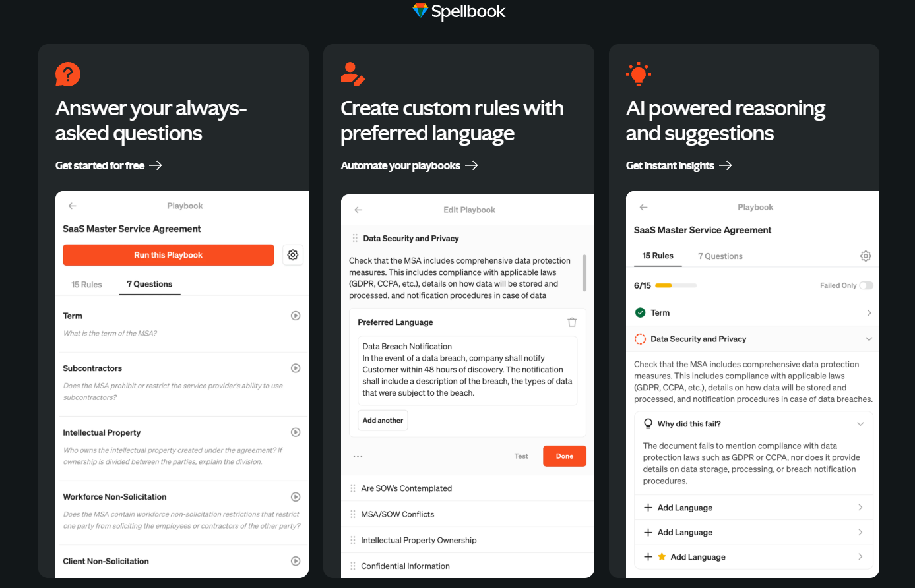Click star icon on starred Add Language row
915x588 pixels.
pyautogui.click(x=662, y=557)
